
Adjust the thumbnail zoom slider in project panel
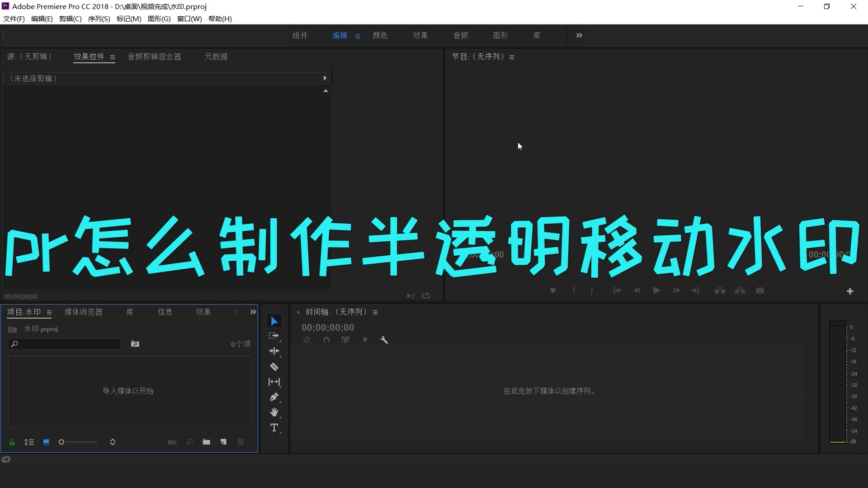coord(78,442)
